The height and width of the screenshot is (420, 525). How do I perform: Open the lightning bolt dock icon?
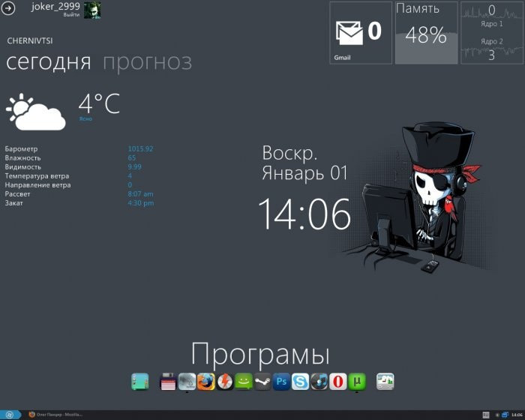point(225,382)
